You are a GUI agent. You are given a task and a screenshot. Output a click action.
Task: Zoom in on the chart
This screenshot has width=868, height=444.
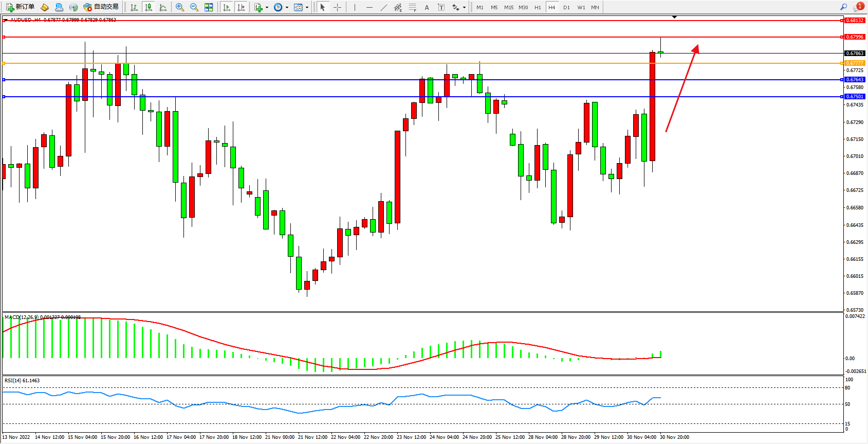179,7
